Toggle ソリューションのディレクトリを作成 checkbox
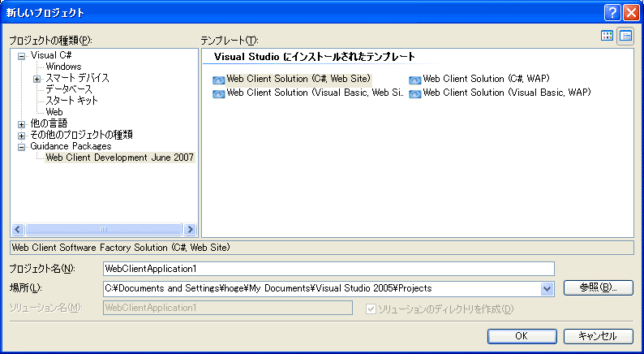The width and height of the screenshot is (644, 354). coord(371,309)
